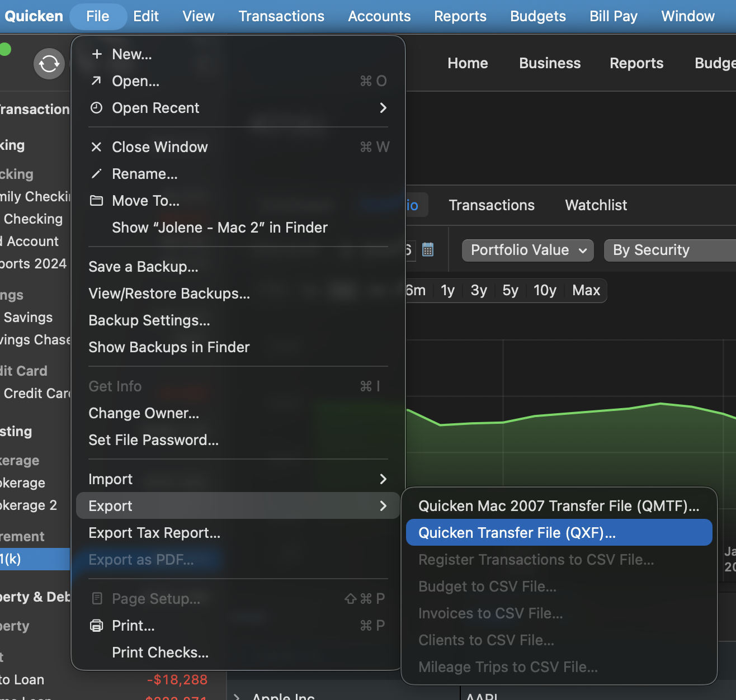Choose Save a Backup... from File menu
This screenshot has height=700, width=736.
coord(238,267)
